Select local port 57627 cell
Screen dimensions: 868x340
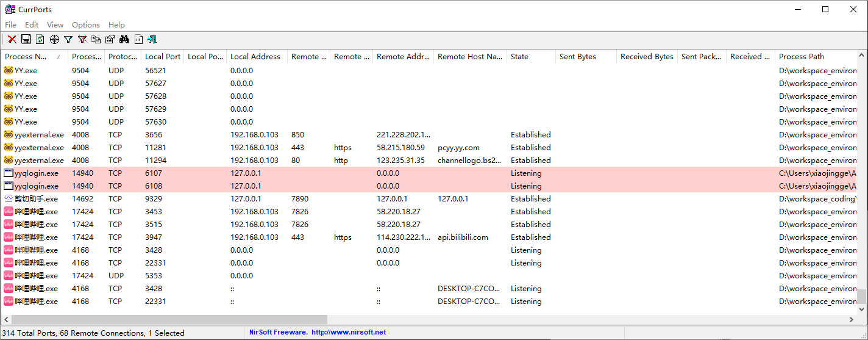pos(155,83)
